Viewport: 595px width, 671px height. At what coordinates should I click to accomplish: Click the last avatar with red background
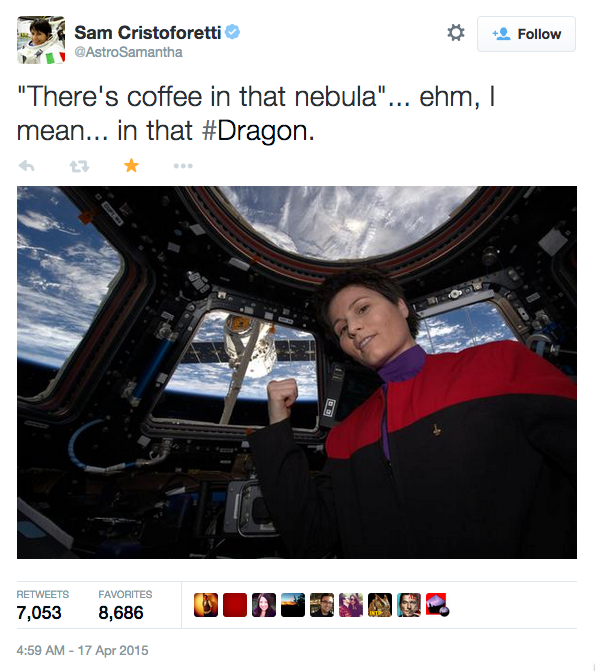click(x=437, y=605)
